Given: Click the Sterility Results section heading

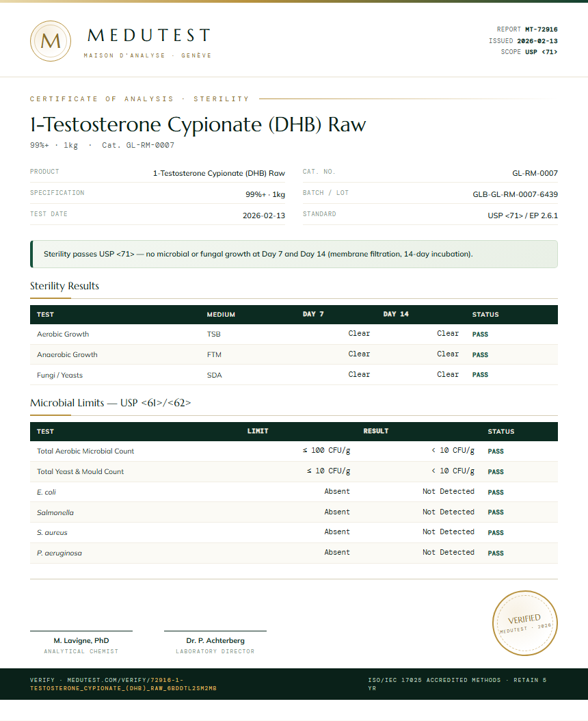Looking at the screenshot, I should [64, 286].
